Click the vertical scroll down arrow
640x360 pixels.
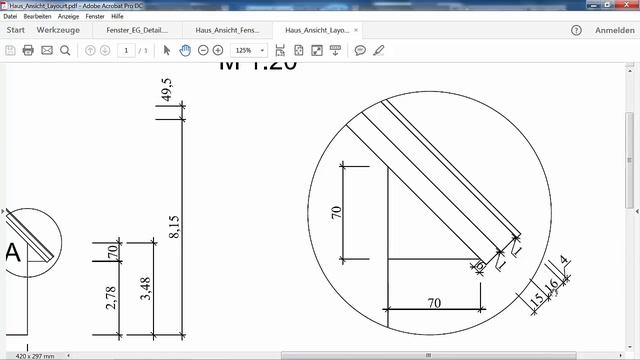[629, 347]
